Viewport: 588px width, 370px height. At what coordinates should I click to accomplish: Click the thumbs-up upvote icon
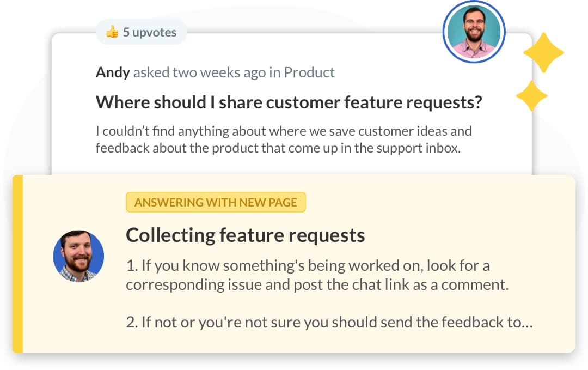[x=112, y=32]
